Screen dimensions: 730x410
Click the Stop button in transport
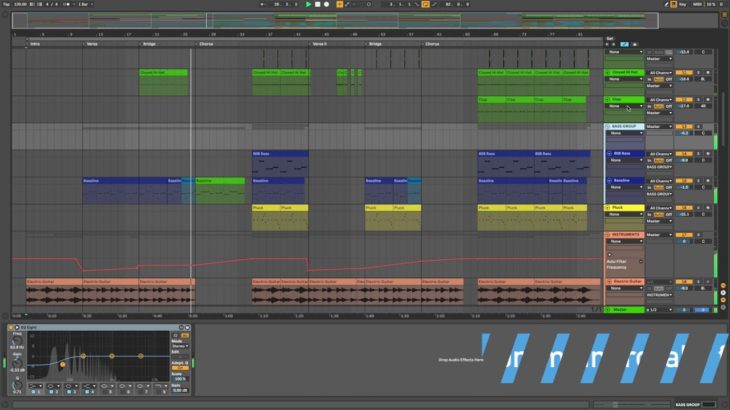click(318, 4)
